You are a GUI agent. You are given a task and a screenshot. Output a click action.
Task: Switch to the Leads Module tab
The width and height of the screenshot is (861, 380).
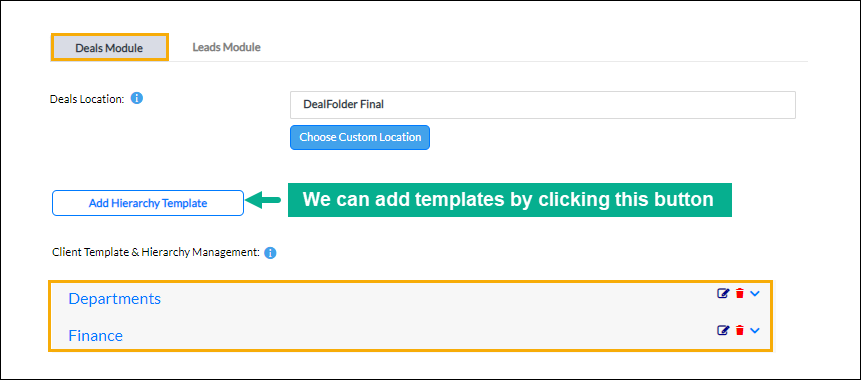pyautogui.click(x=226, y=47)
